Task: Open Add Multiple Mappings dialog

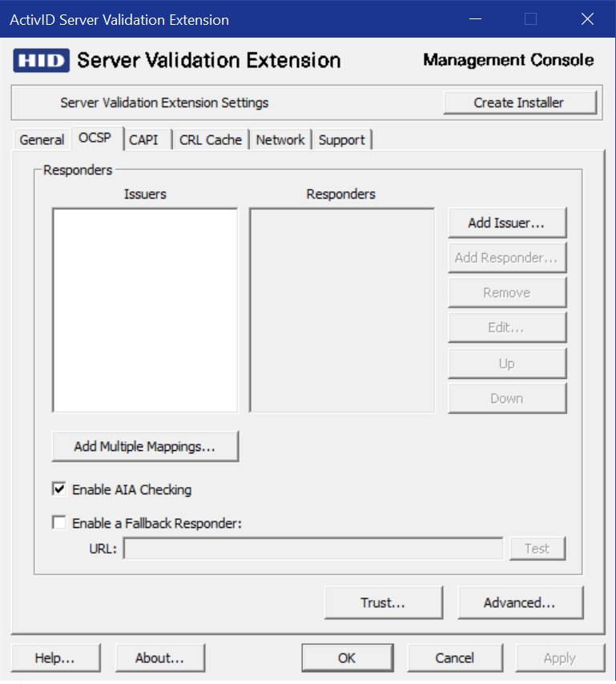Action: point(145,446)
